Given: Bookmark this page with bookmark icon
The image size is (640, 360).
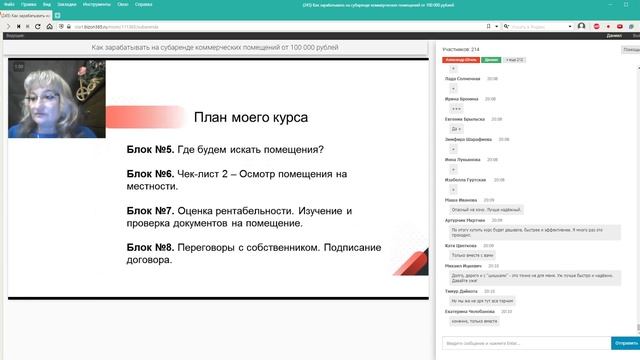Looking at the screenshot, I should point(489,27).
